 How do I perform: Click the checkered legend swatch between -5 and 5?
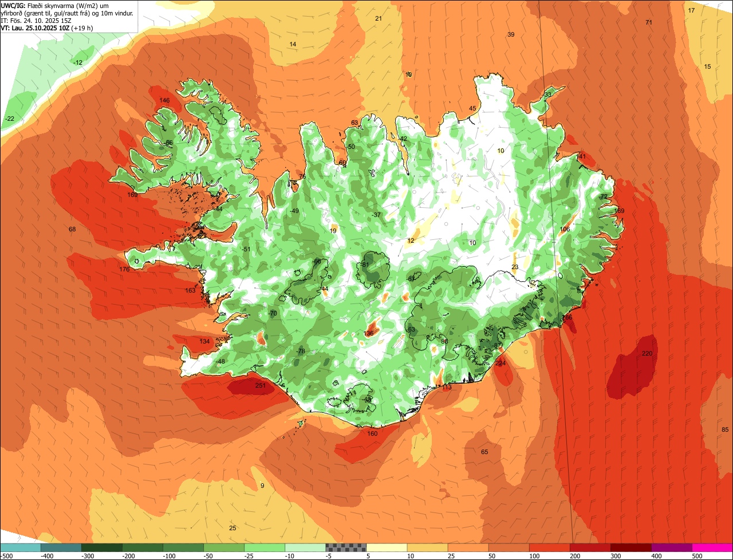click(346, 547)
